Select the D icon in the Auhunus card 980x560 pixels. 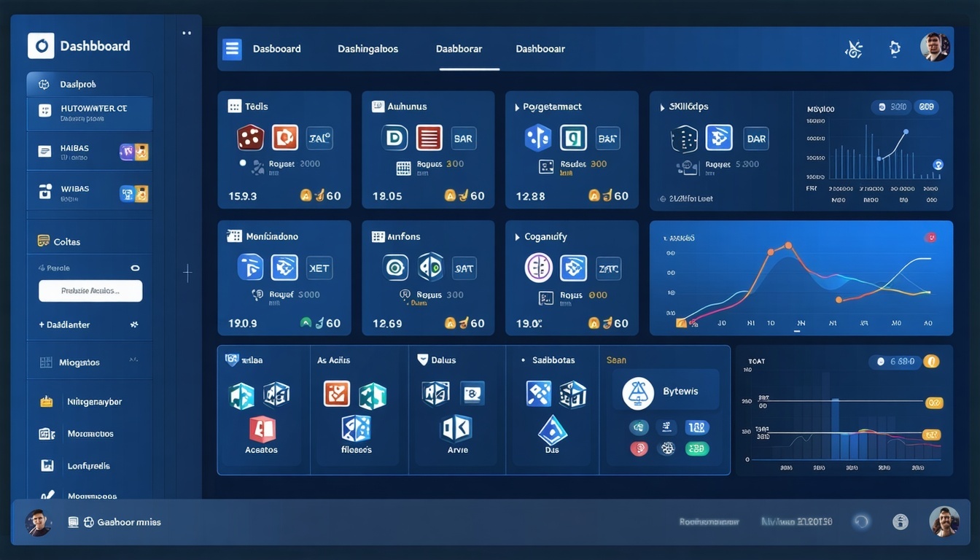(x=394, y=137)
